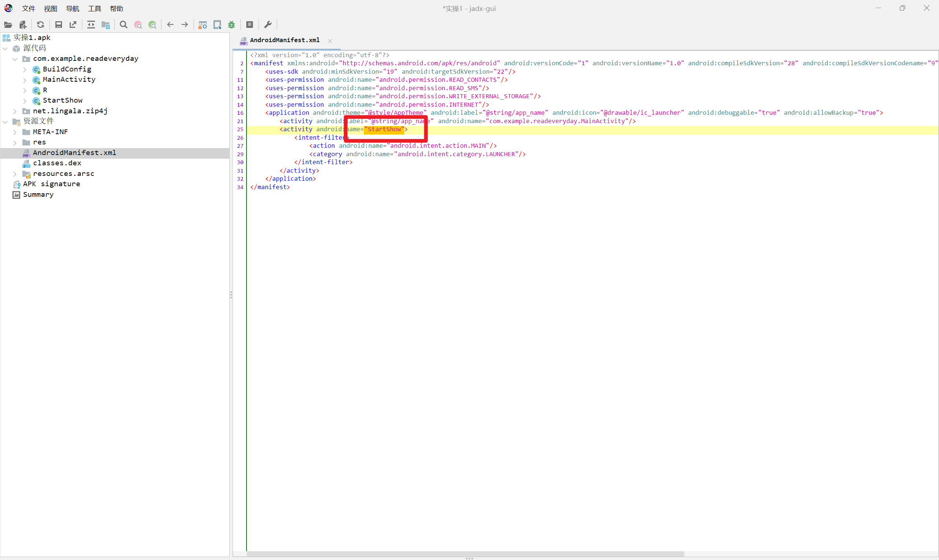
Task: Click the Save all floppy disk icon
Action: pyautogui.click(x=59, y=25)
